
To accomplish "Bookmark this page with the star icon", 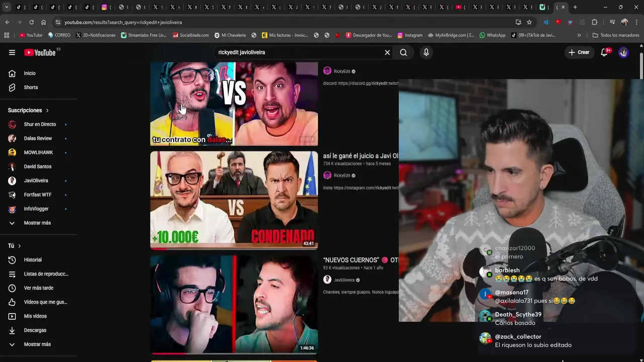I will 529,22.
